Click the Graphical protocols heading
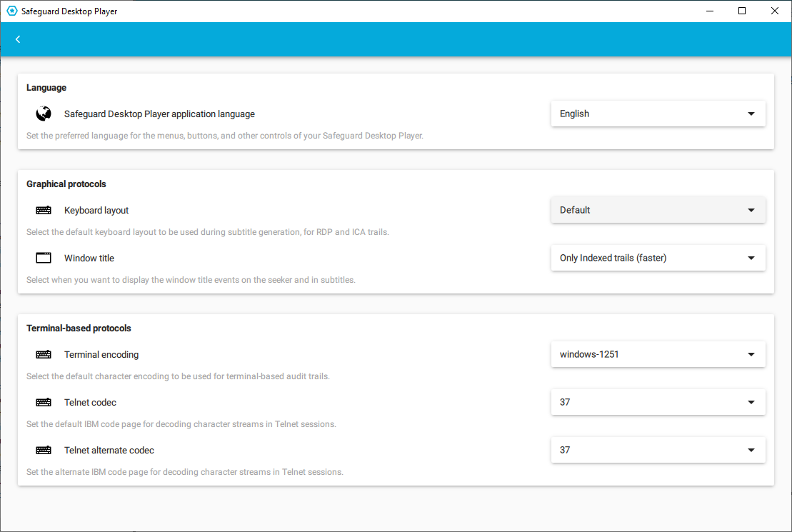This screenshot has width=792, height=532. [x=66, y=184]
